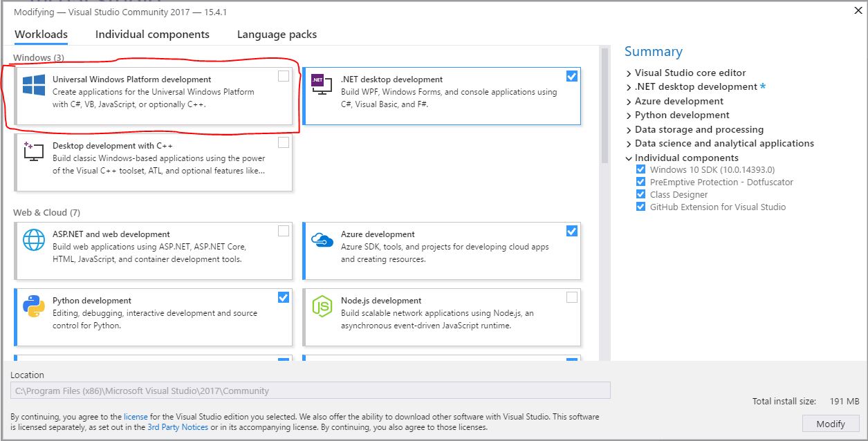Screen dimensions: 868x441
Task: Click the Total install size value 191 MB
Action: point(844,402)
